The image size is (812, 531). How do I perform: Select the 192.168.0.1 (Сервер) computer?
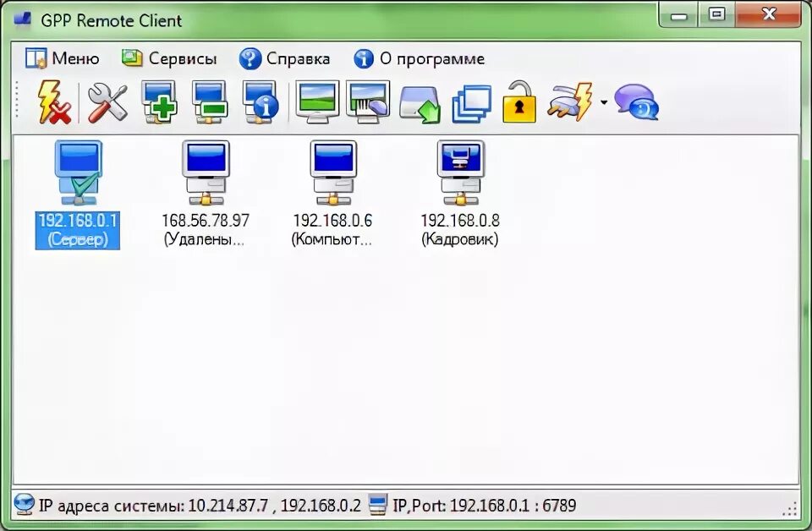click(78, 195)
